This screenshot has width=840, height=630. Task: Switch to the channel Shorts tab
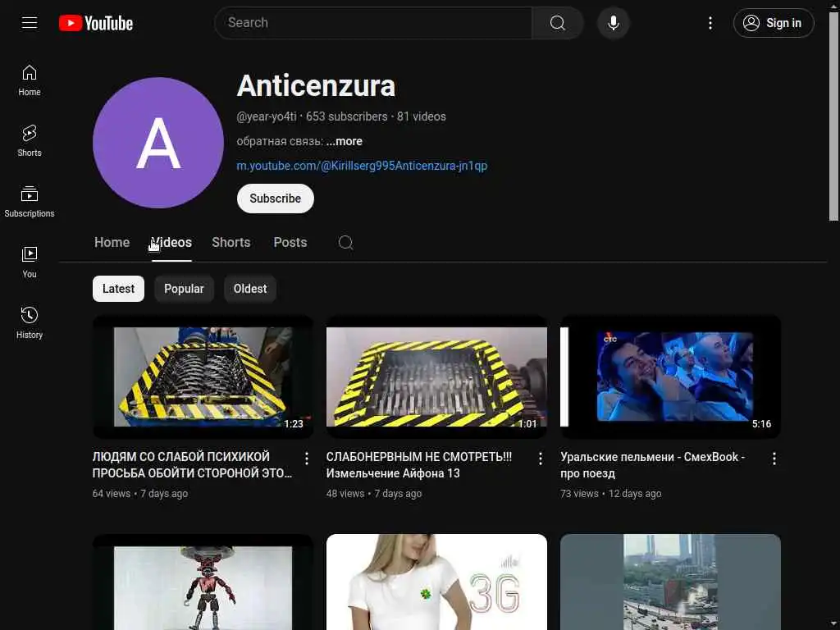231,243
